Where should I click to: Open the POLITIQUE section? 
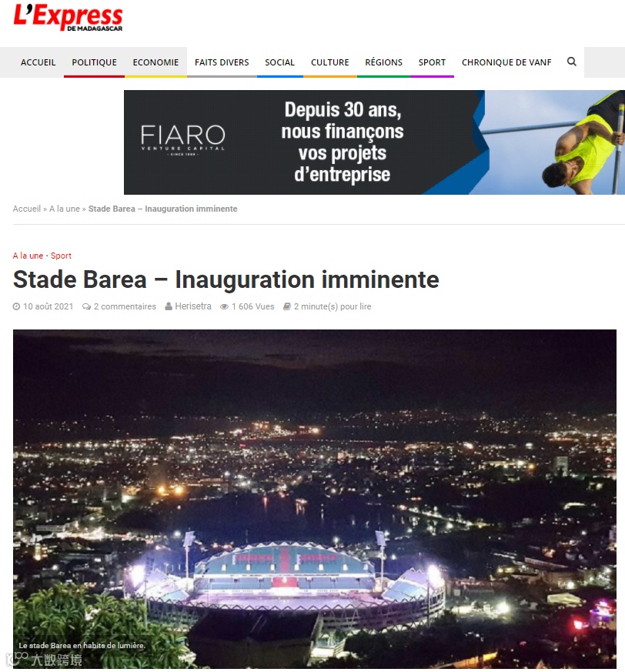95,62
